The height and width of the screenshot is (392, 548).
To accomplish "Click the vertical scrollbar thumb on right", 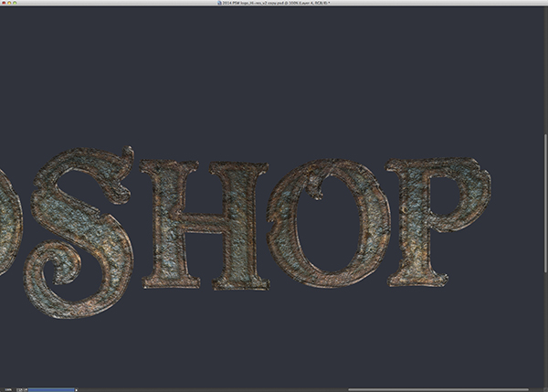I will (546, 203).
